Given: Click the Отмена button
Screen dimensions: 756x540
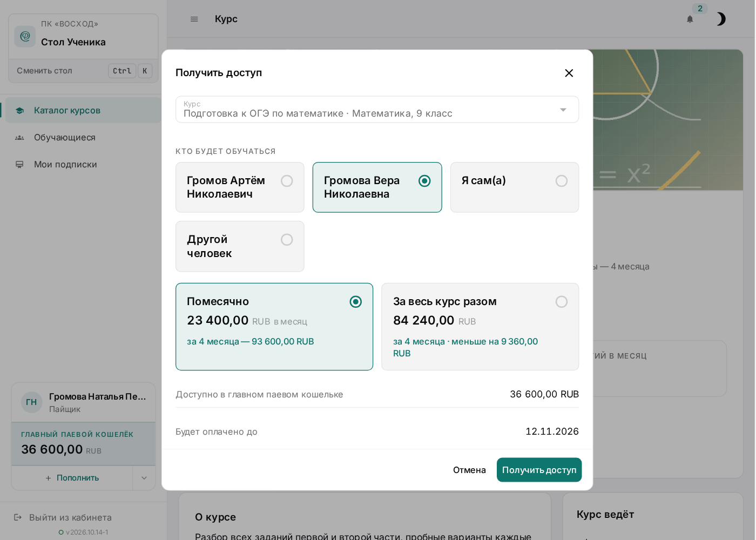Looking at the screenshot, I should point(469,470).
